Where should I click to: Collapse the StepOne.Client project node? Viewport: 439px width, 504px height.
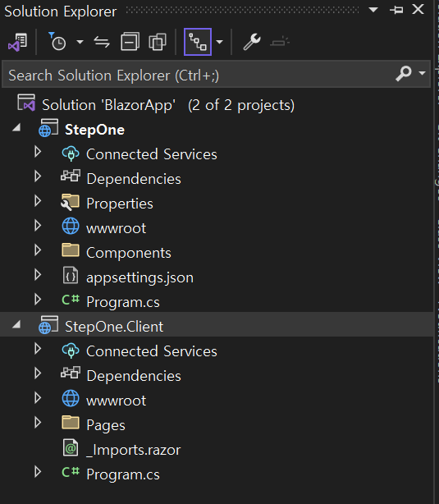pyautogui.click(x=16, y=324)
